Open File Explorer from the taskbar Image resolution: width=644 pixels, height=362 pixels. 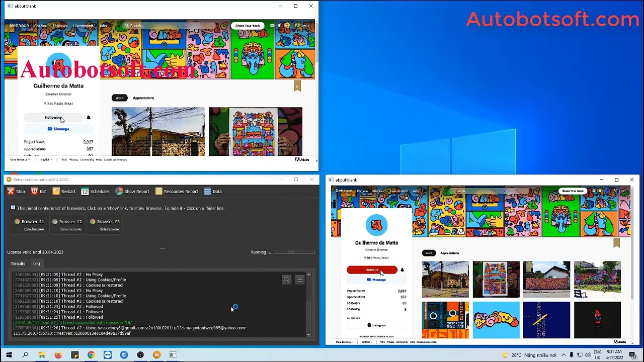(42, 355)
